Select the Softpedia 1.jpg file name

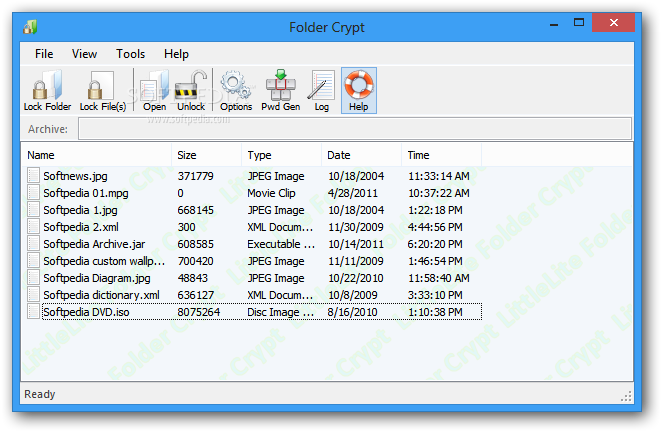coord(80,210)
